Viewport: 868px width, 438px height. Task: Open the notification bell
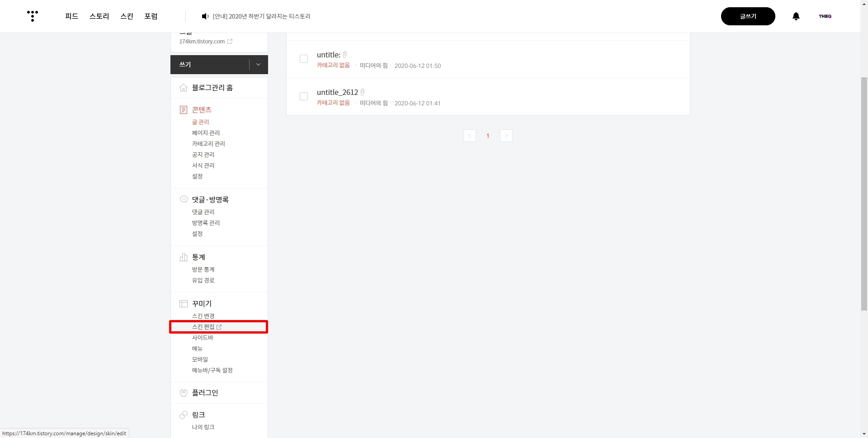coord(796,16)
